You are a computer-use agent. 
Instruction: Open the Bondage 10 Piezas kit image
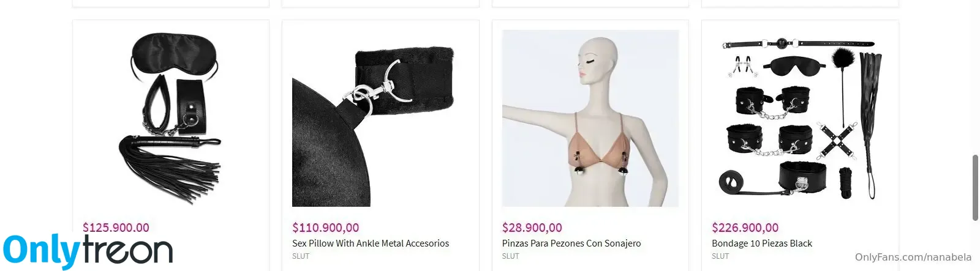click(800, 118)
